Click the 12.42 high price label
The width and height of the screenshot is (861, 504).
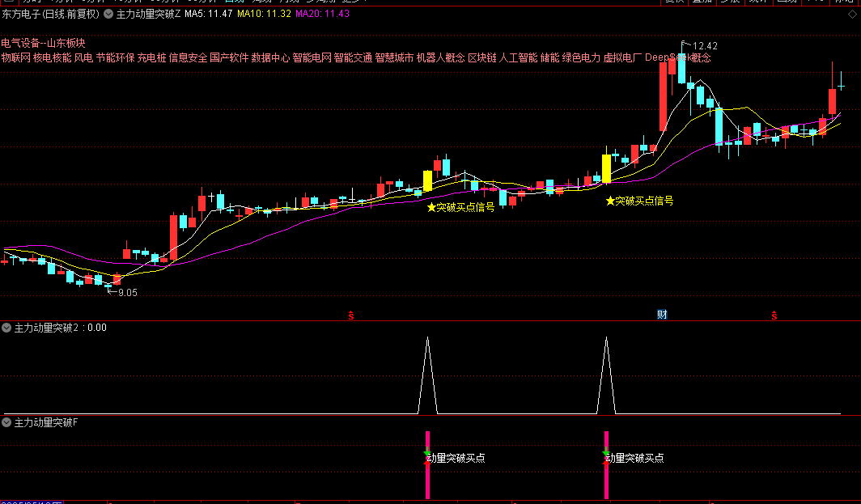click(705, 46)
